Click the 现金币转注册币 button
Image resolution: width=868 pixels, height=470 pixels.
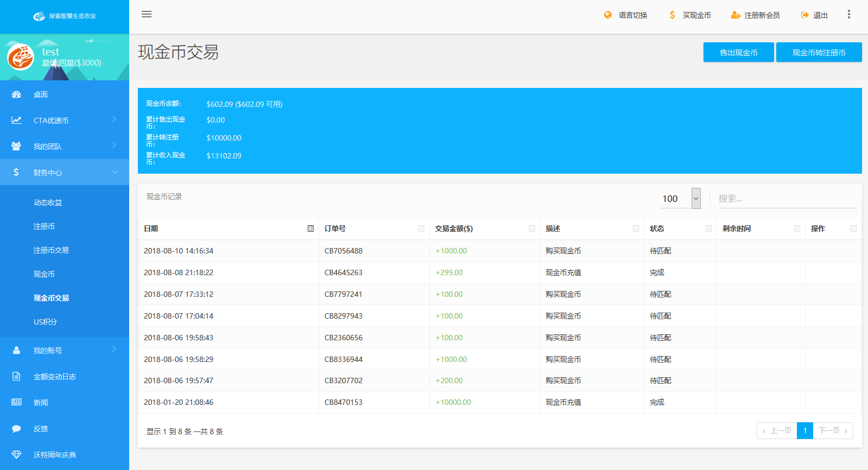click(819, 53)
